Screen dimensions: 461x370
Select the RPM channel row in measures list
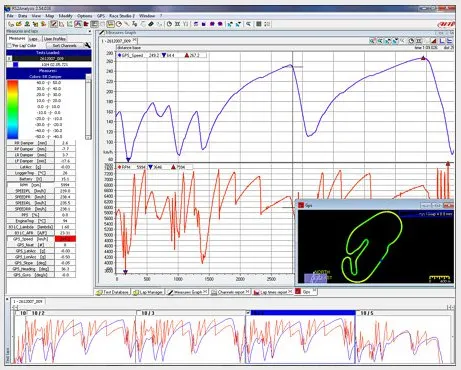click(x=41, y=185)
